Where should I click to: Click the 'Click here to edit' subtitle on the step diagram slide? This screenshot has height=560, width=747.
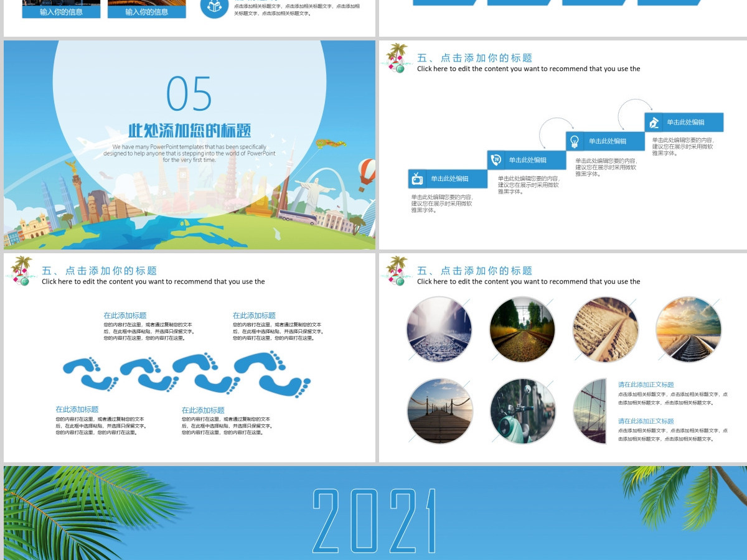click(529, 69)
